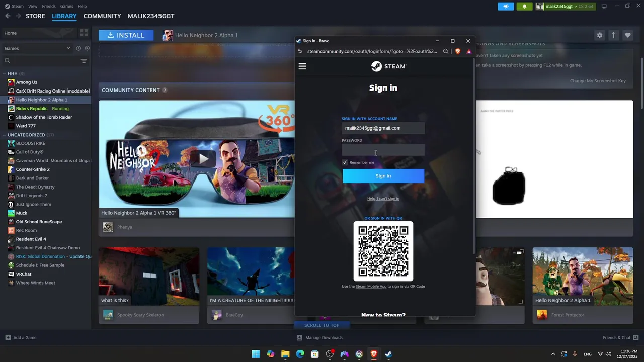Open Steam icon in the taskbar
The width and height of the screenshot is (644, 362).
point(388,354)
